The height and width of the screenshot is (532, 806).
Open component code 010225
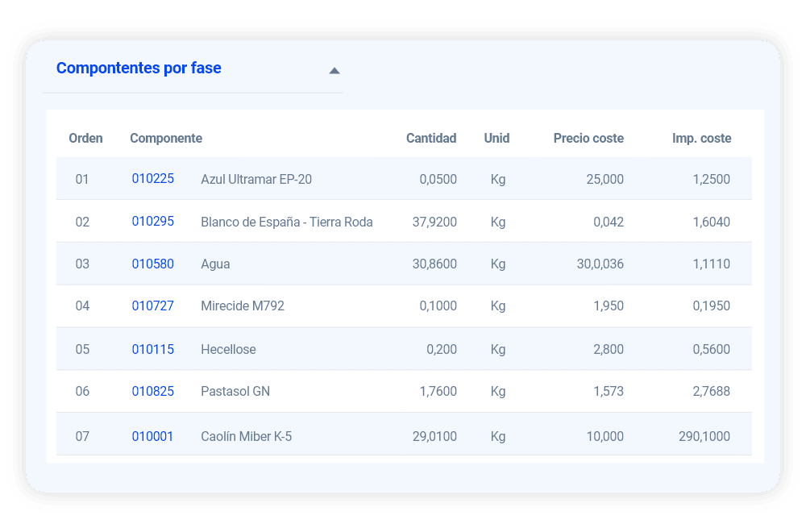click(152, 179)
